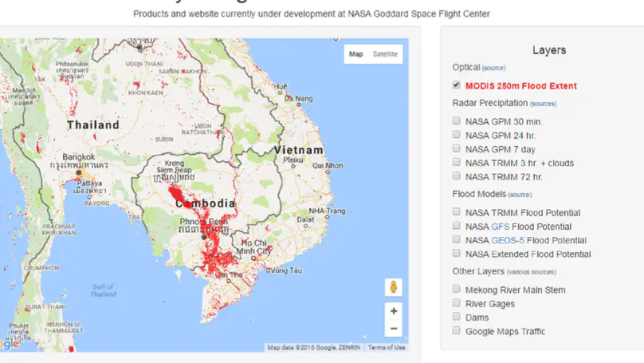The height and width of the screenshot is (363, 644).
Task: Click map data copyright text
Action: pos(314,348)
